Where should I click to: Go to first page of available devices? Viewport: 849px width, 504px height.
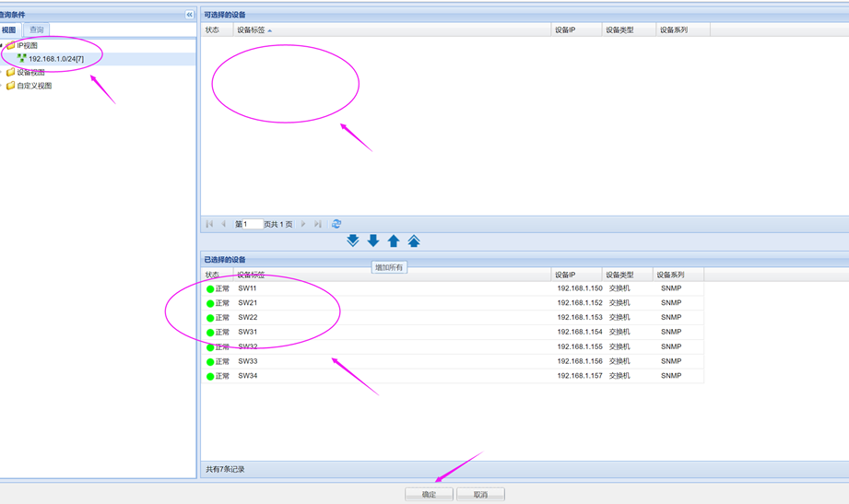[x=209, y=224]
